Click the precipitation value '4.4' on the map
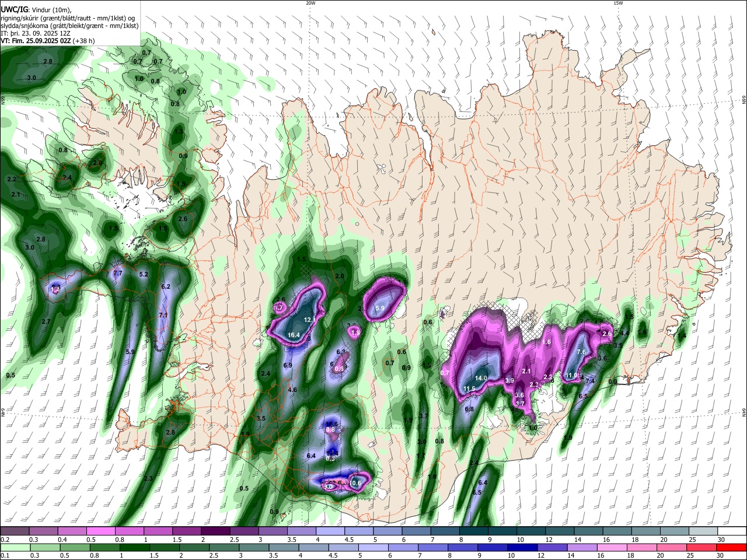 click(x=624, y=333)
